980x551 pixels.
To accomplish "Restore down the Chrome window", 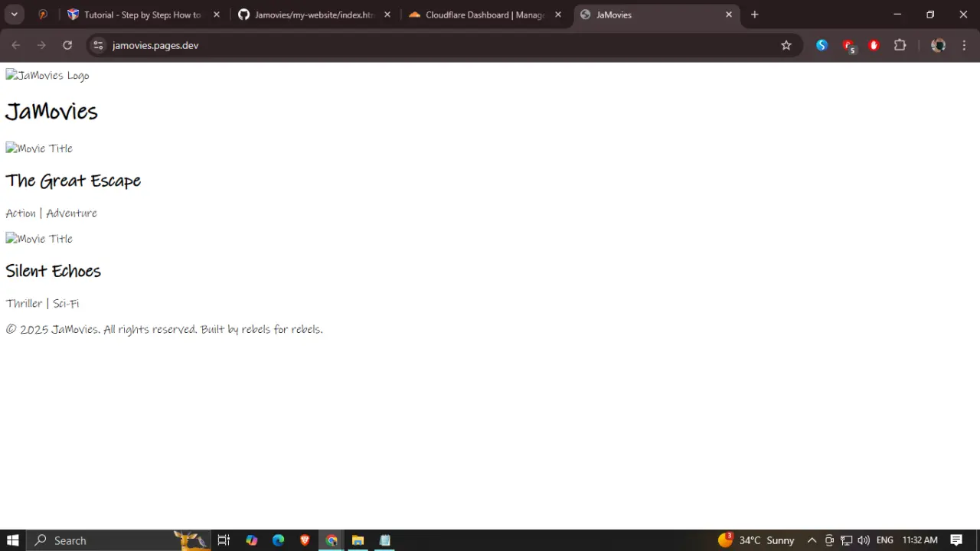I will [930, 15].
